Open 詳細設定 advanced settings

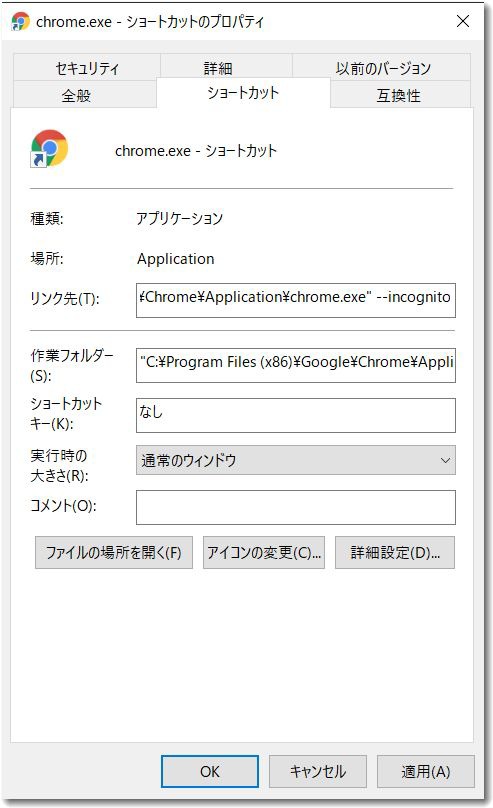click(x=395, y=552)
